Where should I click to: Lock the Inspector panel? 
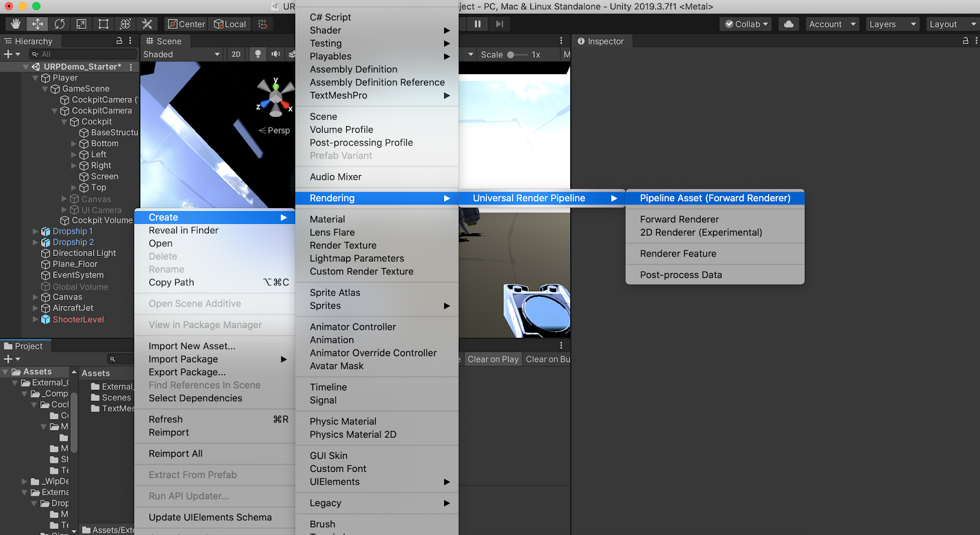[965, 40]
